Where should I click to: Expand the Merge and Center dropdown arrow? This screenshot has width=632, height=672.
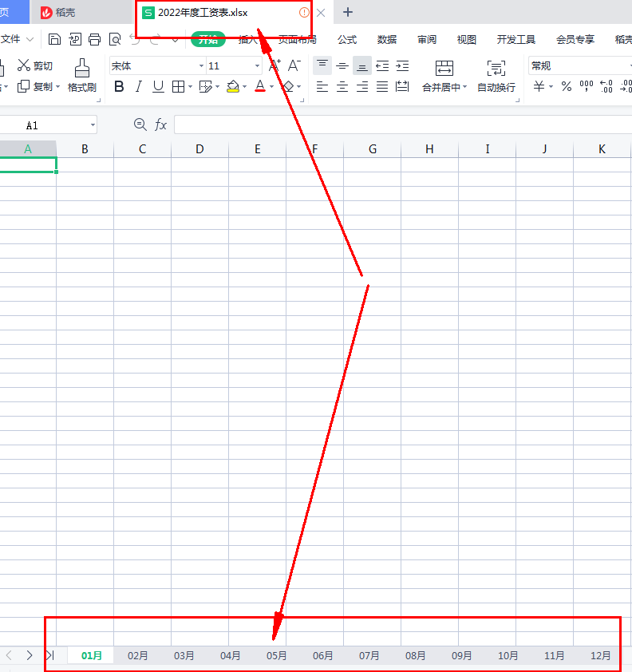tap(464, 87)
